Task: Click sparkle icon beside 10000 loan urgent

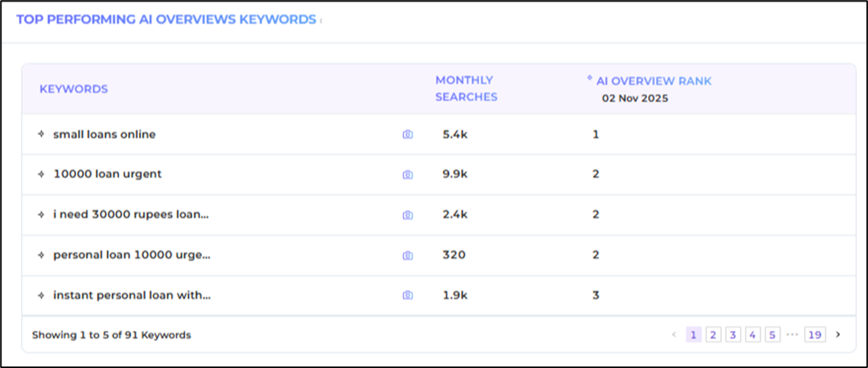Action: click(x=41, y=174)
